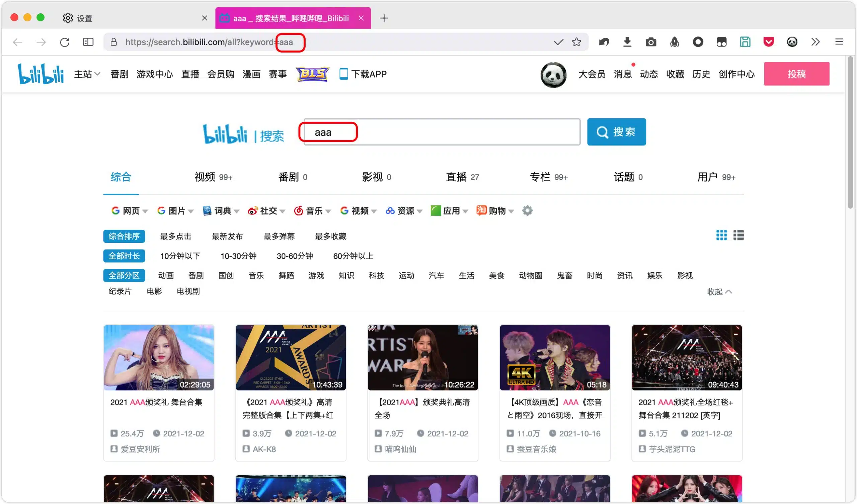
Task: Filter duration to 10-30分钟
Action: click(x=238, y=256)
